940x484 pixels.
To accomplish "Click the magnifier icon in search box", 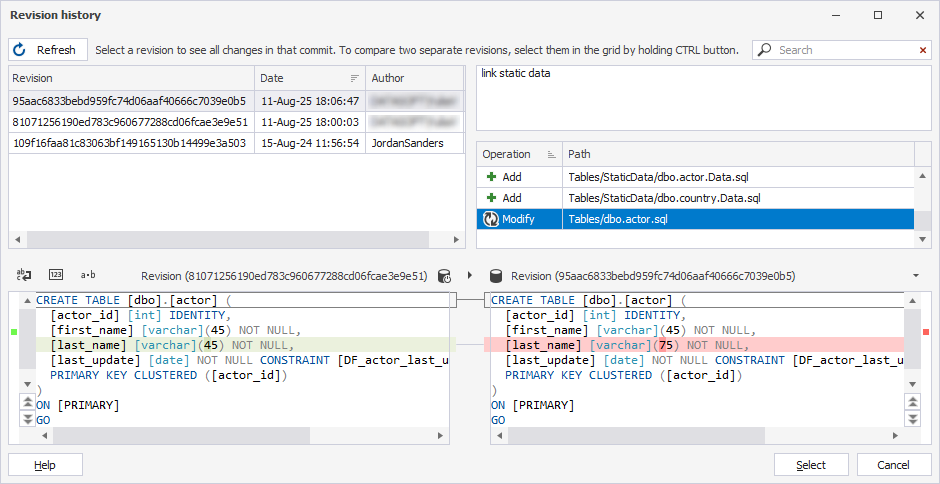I will pos(765,50).
